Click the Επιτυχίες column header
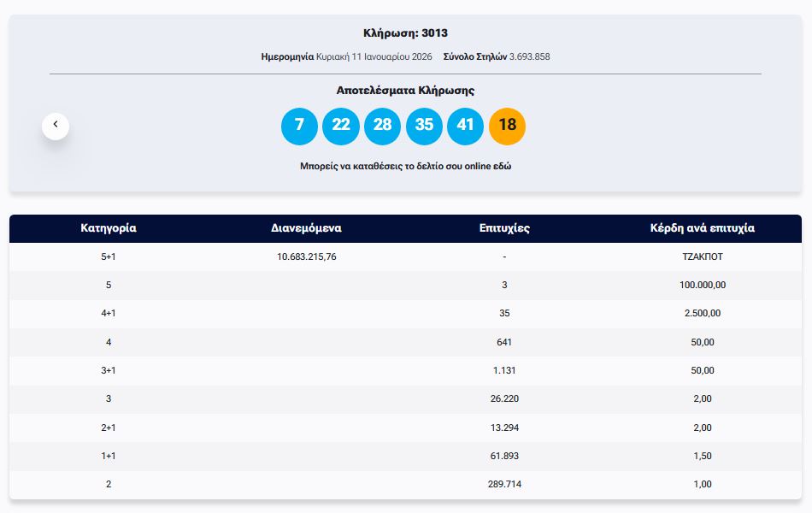 [504, 228]
